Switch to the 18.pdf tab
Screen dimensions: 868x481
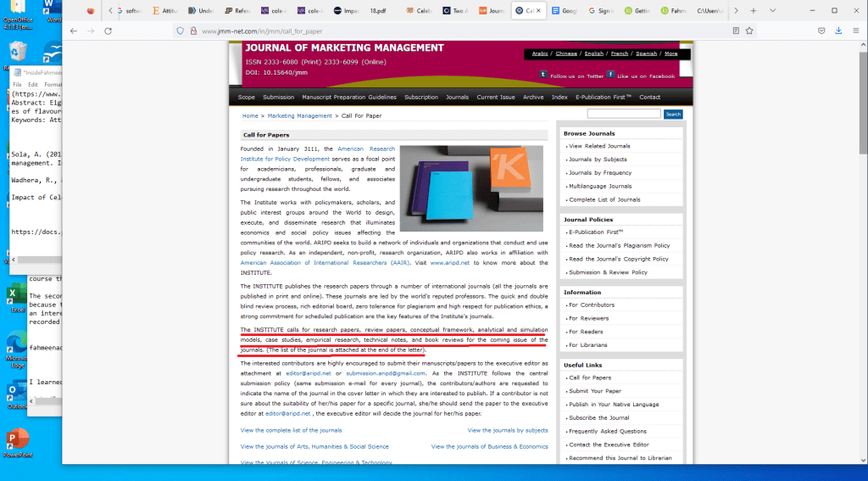coord(378,10)
